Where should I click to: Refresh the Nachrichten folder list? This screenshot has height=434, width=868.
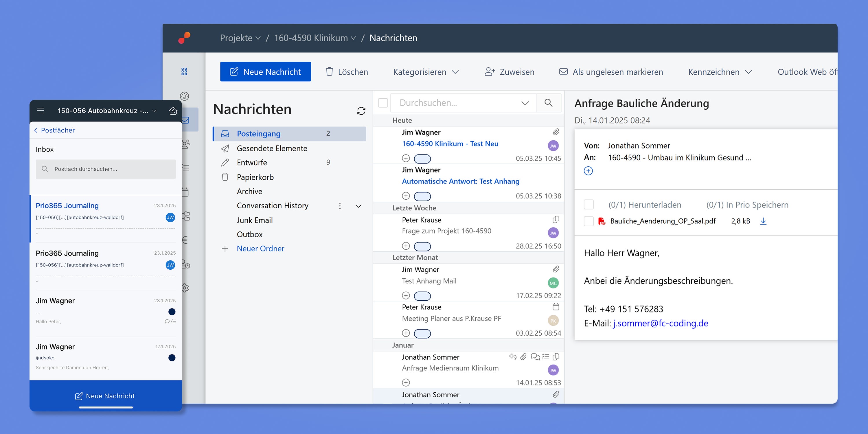click(361, 111)
